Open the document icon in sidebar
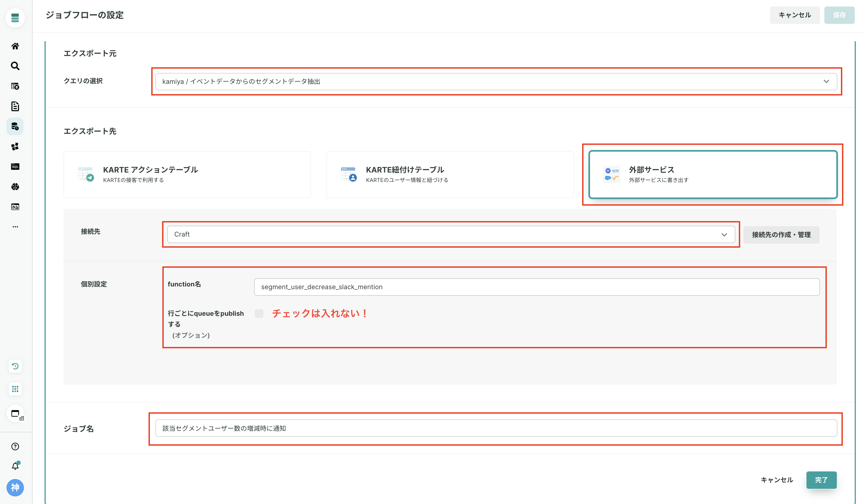The image size is (864, 504). pyautogui.click(x=15, y=106)
